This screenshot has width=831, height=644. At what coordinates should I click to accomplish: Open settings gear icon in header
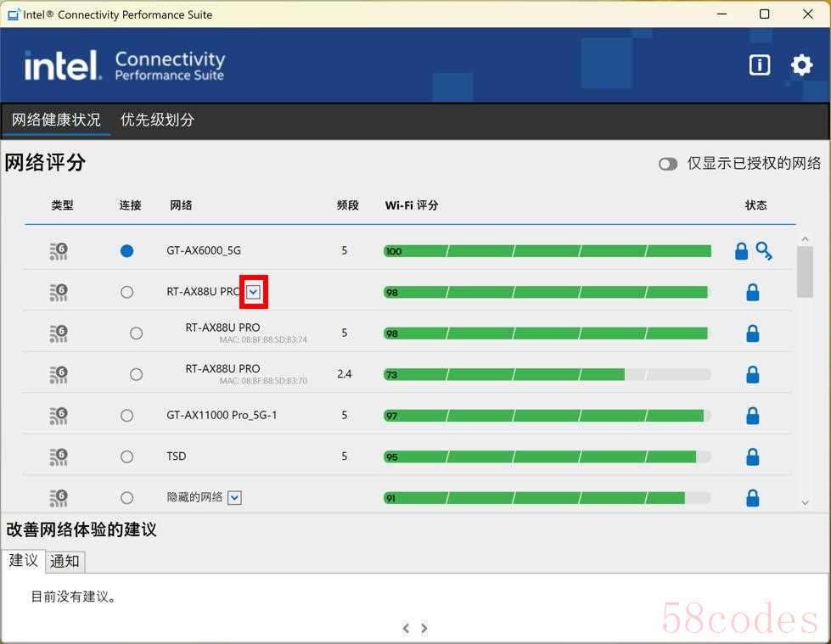click(x=801, y=65)
